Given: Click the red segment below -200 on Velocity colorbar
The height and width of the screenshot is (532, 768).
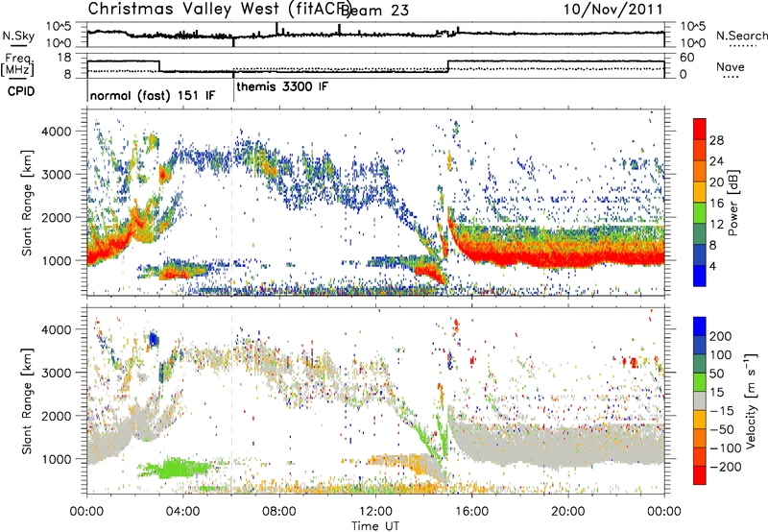Looking at the screenshot, I should 700,475.
